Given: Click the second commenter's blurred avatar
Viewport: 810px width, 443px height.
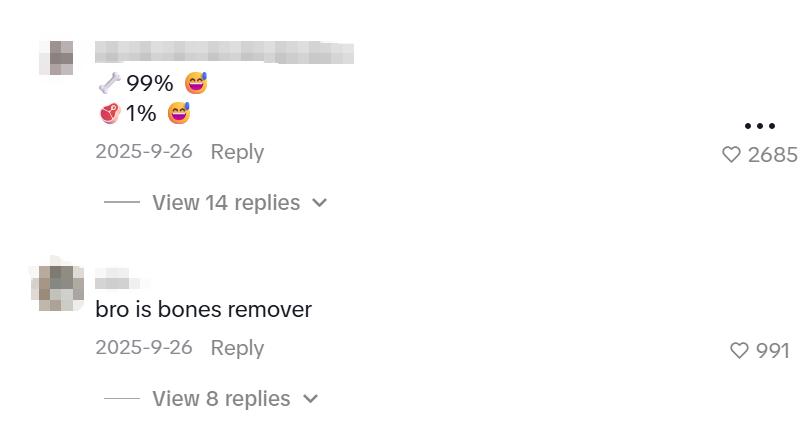Looking at the screenshot, I should tap(57, 284).
